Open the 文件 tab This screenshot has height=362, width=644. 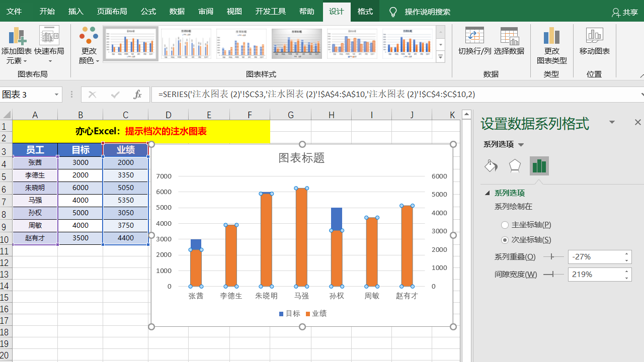pos(14,12)
